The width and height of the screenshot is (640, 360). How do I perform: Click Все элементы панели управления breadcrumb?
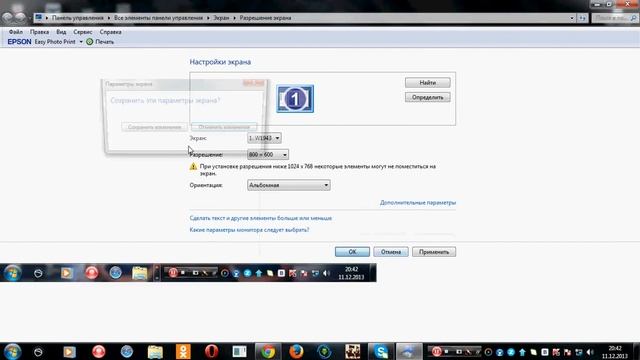click(x=158, y=18)
